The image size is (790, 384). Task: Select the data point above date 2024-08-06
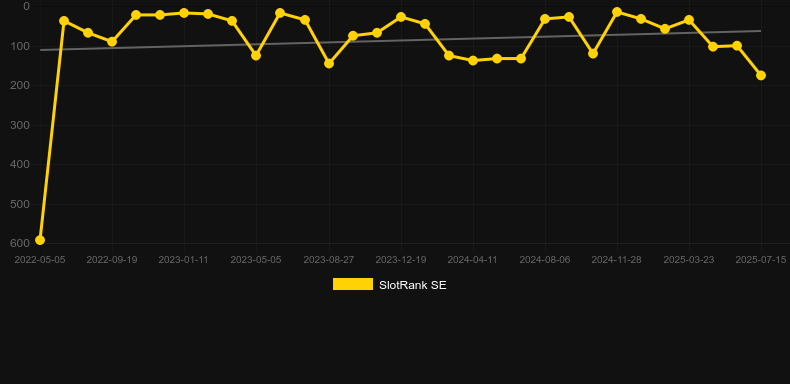[x=545, y=19]
